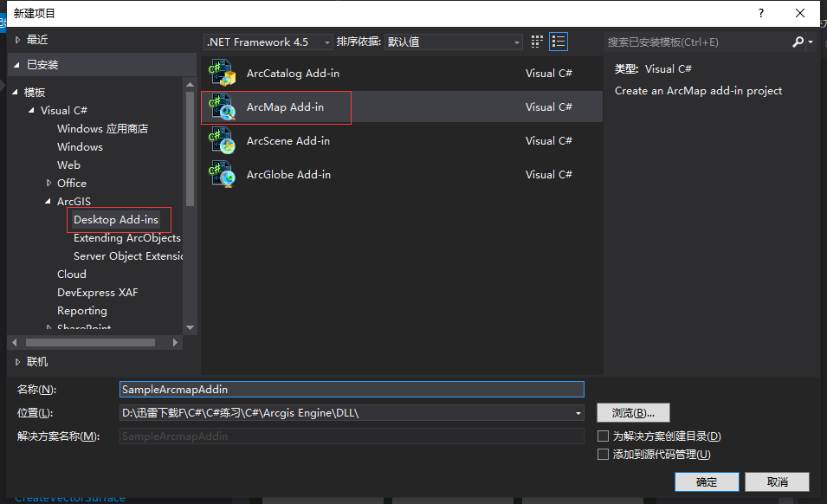The height and width of the screenshot is (504, 827).
Task: Click the 取消 button
Action: [x=777, y=481]
